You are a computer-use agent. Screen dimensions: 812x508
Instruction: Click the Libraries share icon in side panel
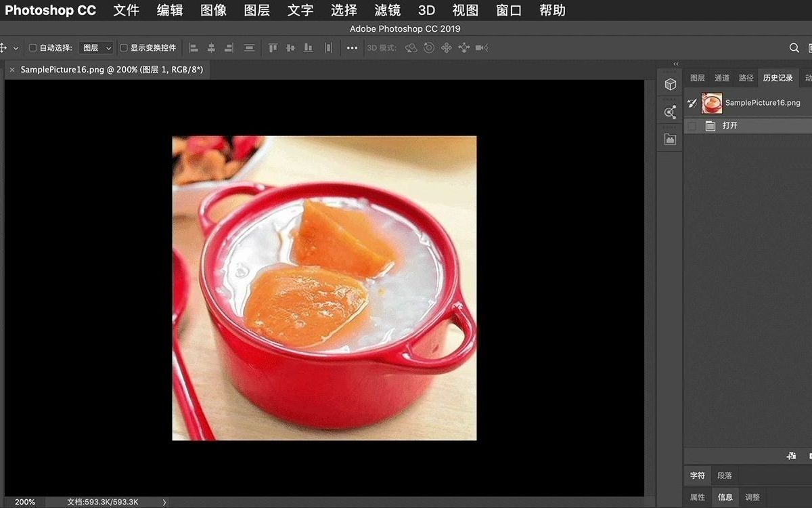[670, 112]
